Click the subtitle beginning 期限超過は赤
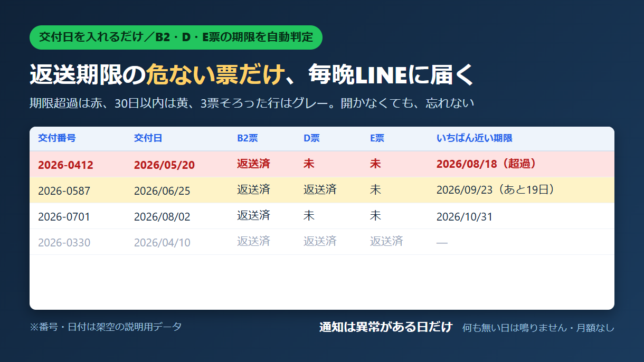Image resolution: width=644 pixels, height=362 pixels. (x=252, y=103)
